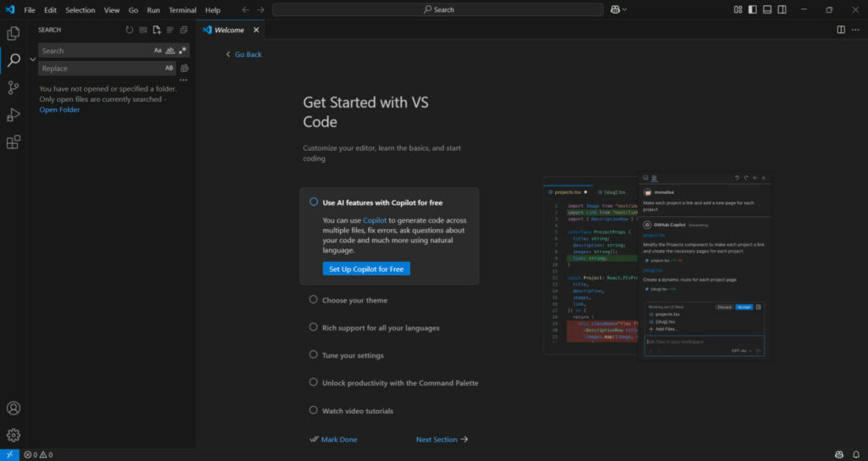Screen dimensions: 868x461
Task: Open the Source Control view
Action: (14, 87)
